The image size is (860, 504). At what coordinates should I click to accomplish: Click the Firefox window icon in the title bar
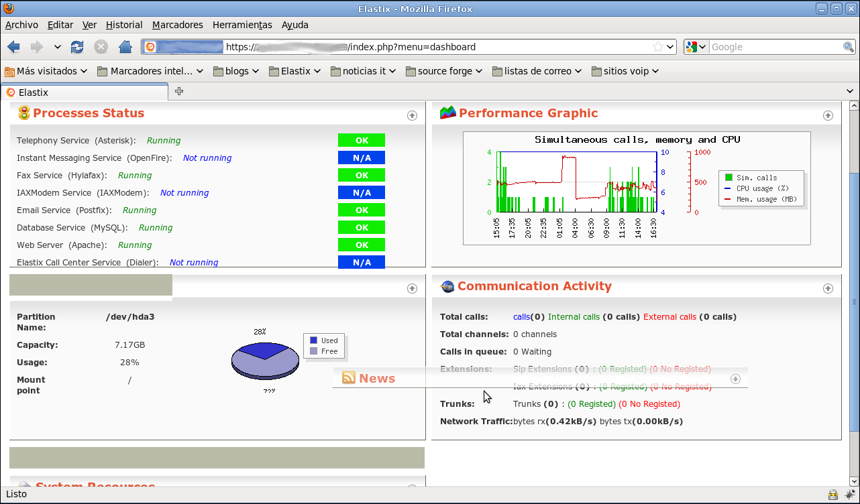(7, 9)
